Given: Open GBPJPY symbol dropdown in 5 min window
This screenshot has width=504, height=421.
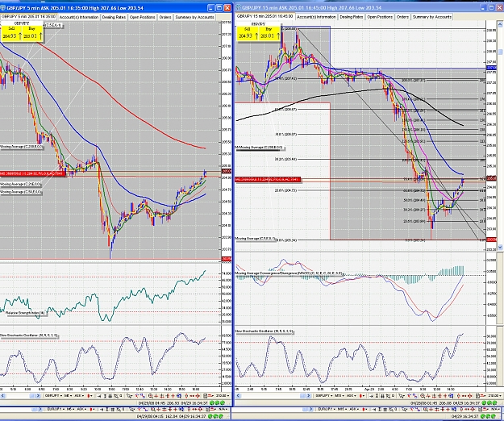Looking at the screenshot, I should (53, 396).
